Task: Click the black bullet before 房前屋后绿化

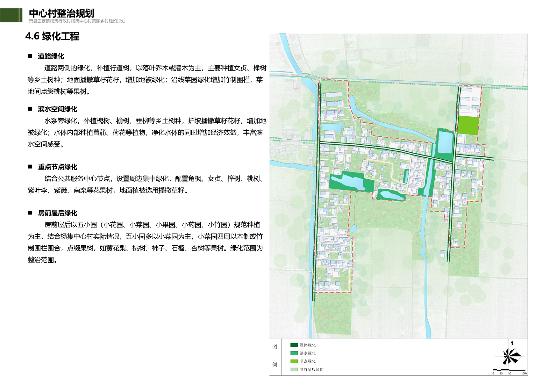Action: (x=30, y=213)
